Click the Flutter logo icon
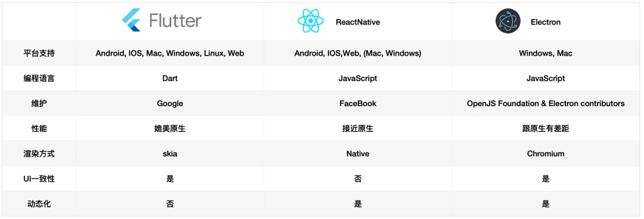 click(x=131, y=20)
